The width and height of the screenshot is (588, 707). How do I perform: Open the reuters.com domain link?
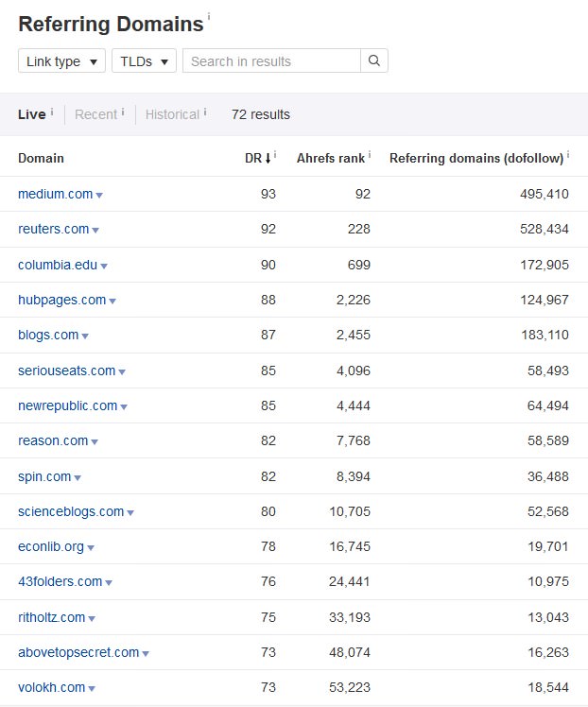54,229
